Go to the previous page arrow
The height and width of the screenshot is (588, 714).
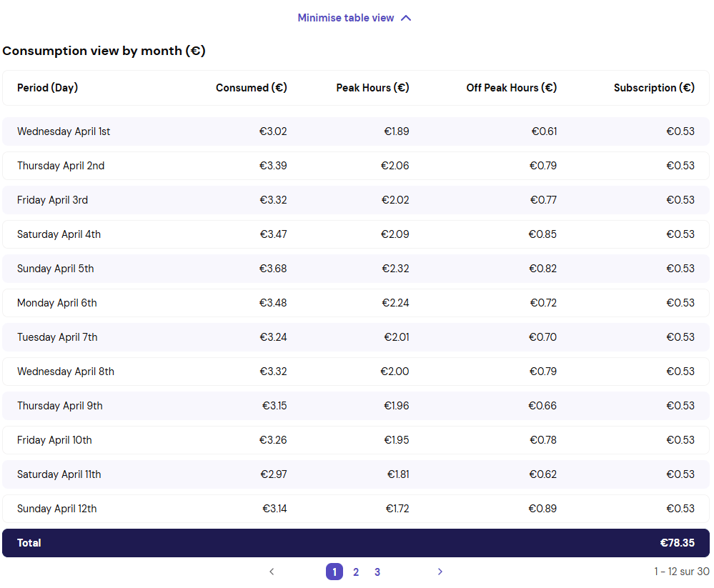pyautogui.click(x=272, y=572)
